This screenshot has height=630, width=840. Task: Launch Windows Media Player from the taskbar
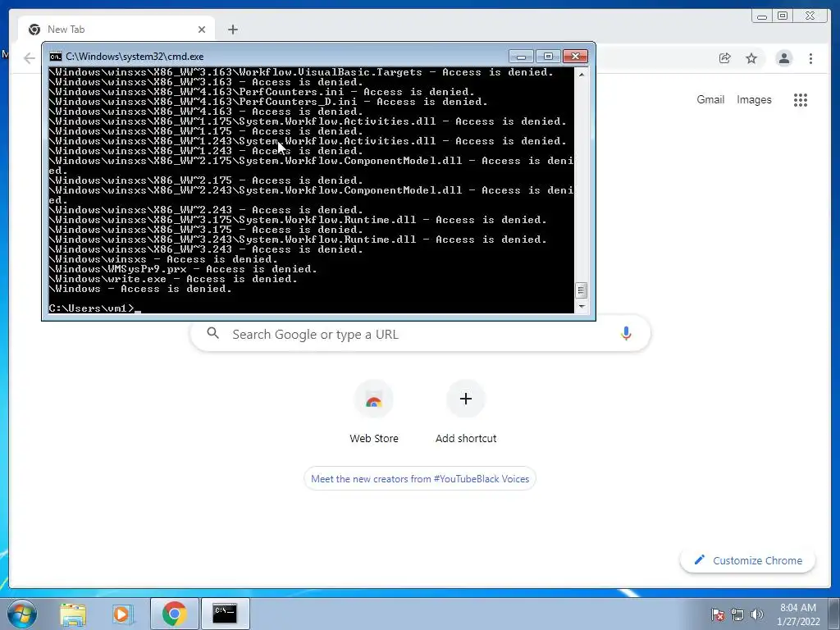click(122, 614)
